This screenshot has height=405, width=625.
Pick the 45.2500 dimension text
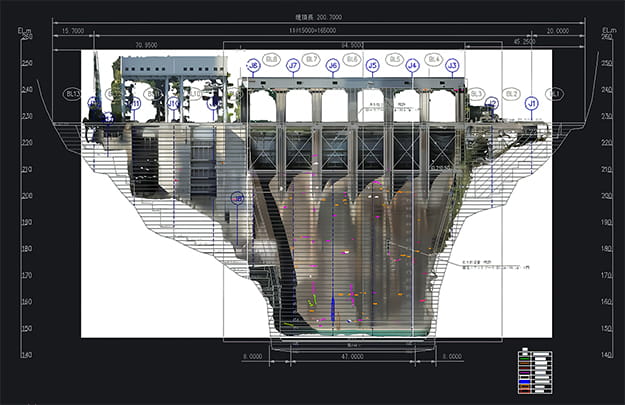coord(522,42)
